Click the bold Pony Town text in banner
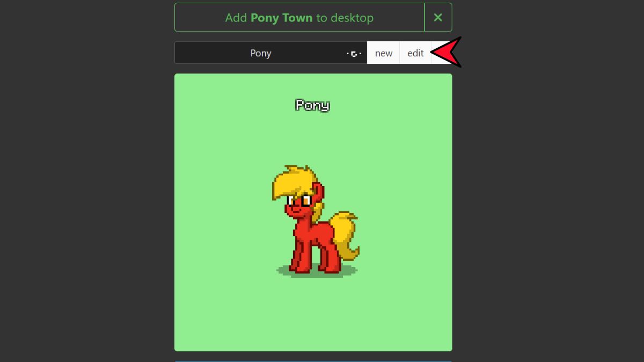The height and width of the screenshot is (362, 644). tap(281, 17)
